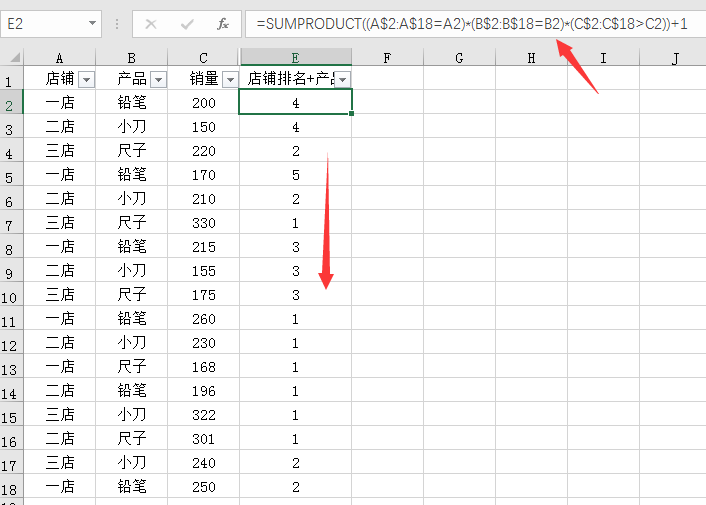Screen dimensions: 706x505
Task: Select sales cell 322
Action: [x=204, y=415]
